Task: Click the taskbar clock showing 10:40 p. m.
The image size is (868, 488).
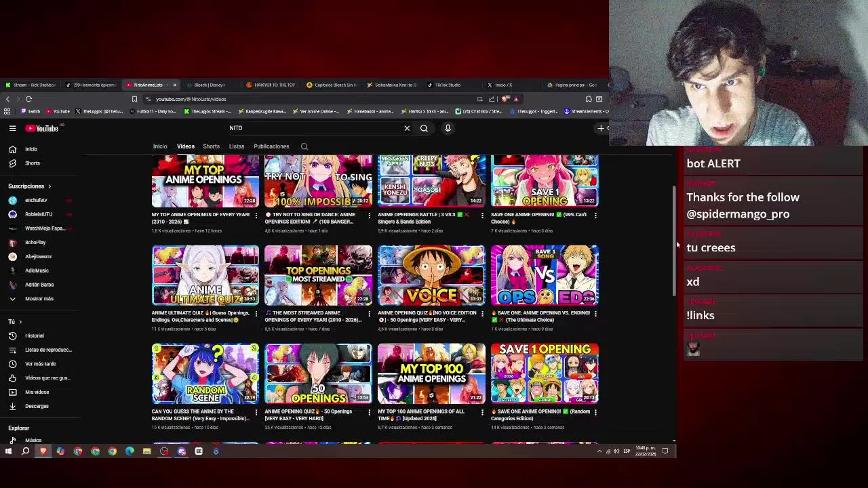Action: click(x=646, y=451)
